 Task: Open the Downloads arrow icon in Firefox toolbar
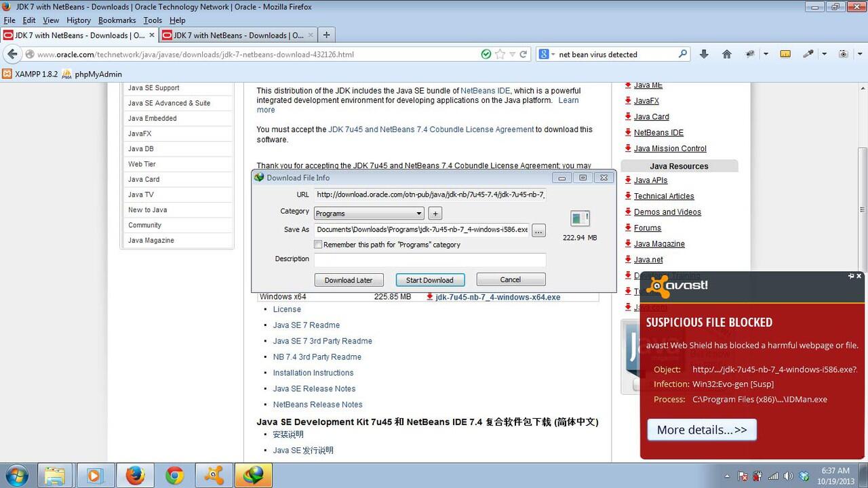[x=704, y=54]
